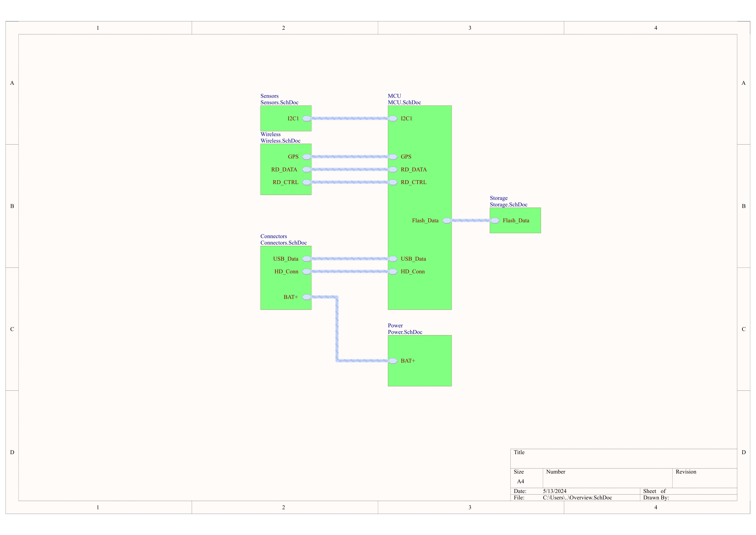Select the I2C1 port icon on Sensors sheet
The width and height of the screenshot is (756, 535).
tap(306, 118)
